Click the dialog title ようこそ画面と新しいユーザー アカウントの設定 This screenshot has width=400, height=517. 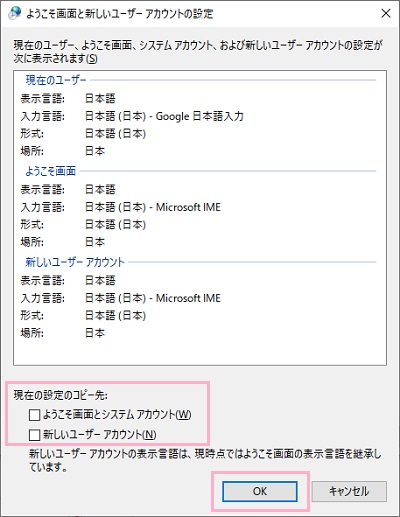click(120, 14)
